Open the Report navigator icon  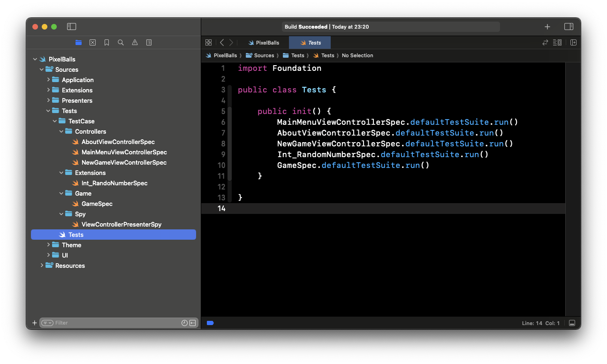coord(149,42)
